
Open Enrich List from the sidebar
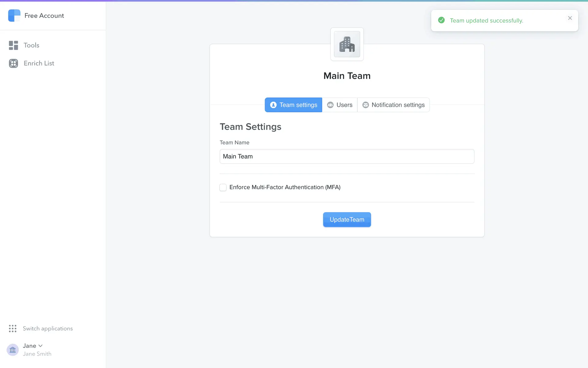click(39, 63)
